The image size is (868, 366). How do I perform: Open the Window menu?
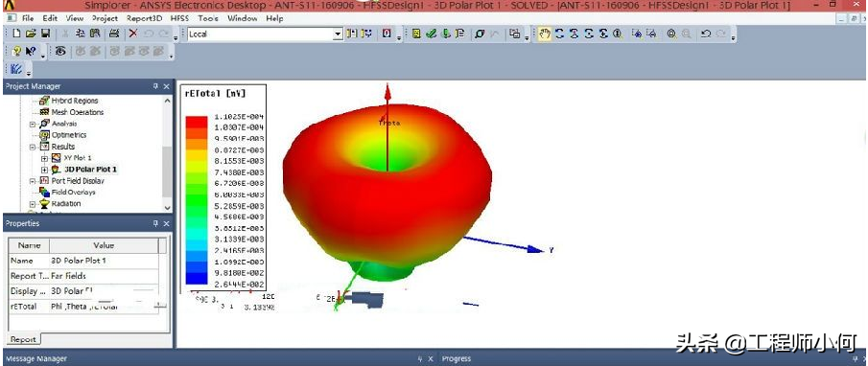pyautogui.click(x=242, y=18)
